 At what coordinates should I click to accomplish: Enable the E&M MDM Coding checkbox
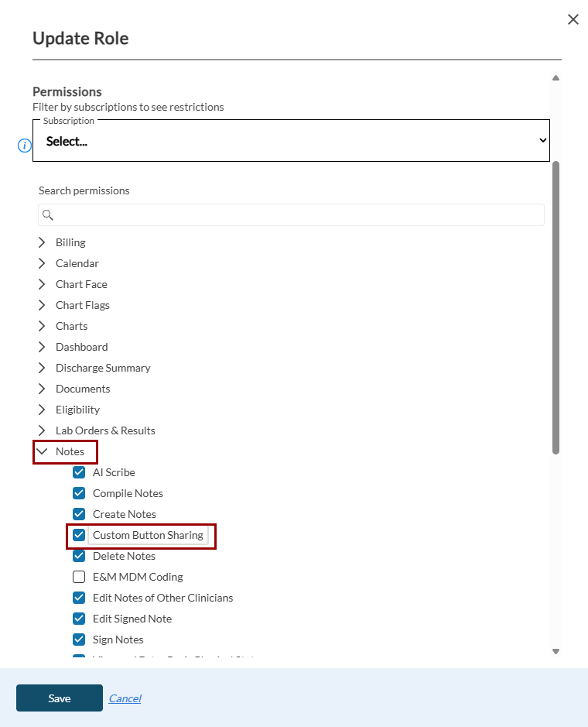[79, 577]
